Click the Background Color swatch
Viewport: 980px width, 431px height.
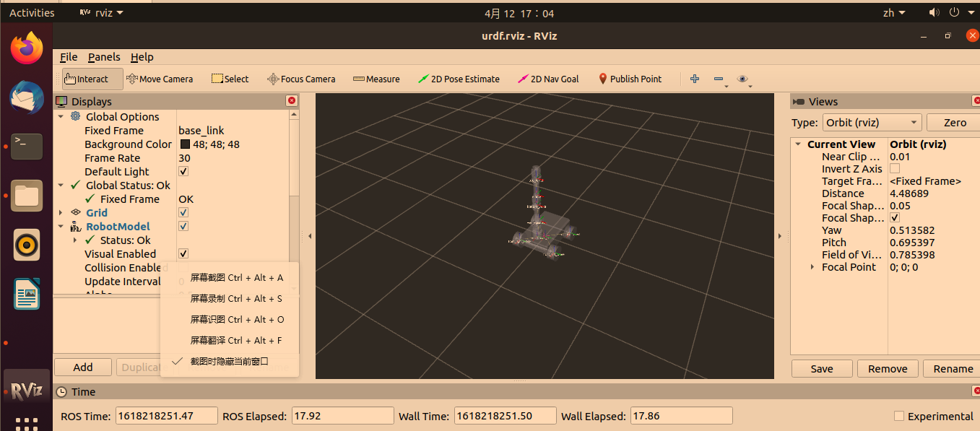point(185,144)
